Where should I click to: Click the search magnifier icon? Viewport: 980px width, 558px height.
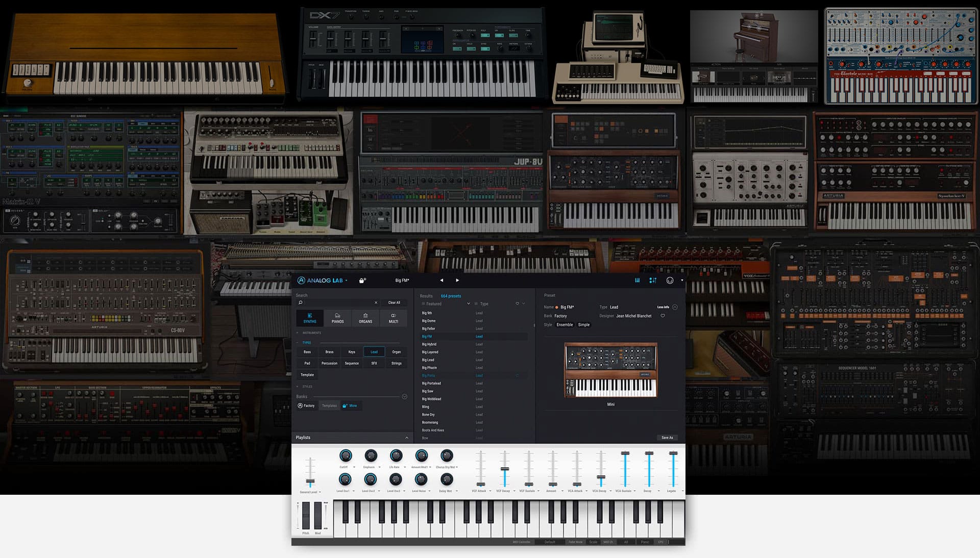[x=301, y=303]
